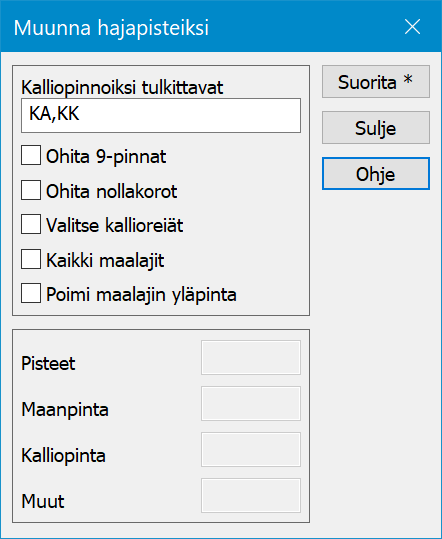Click the Sulje button
Image resolution: width=442 pixels, height=539 pixels.
pyautogui.click(x=376, y=128)
